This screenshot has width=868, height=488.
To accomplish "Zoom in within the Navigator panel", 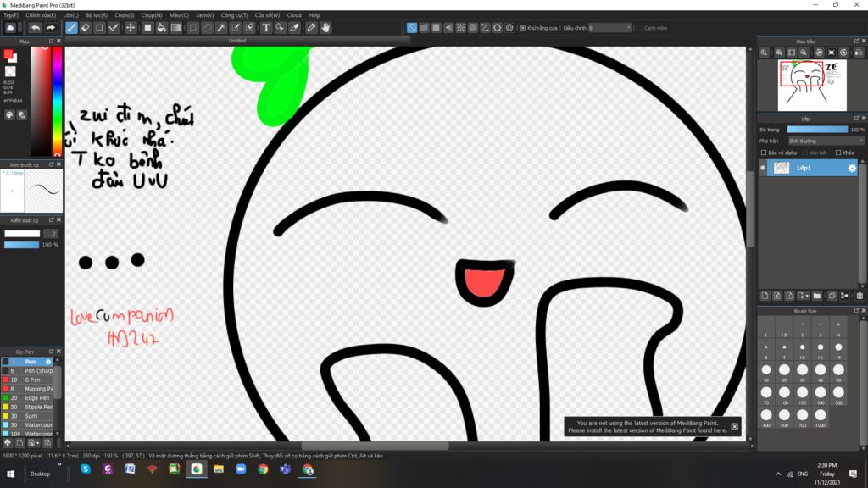I will point(779,53).
